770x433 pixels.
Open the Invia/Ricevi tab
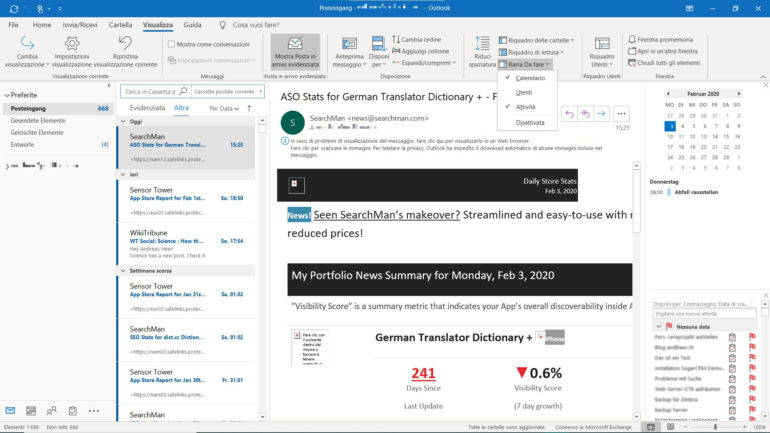pos(80,25)
